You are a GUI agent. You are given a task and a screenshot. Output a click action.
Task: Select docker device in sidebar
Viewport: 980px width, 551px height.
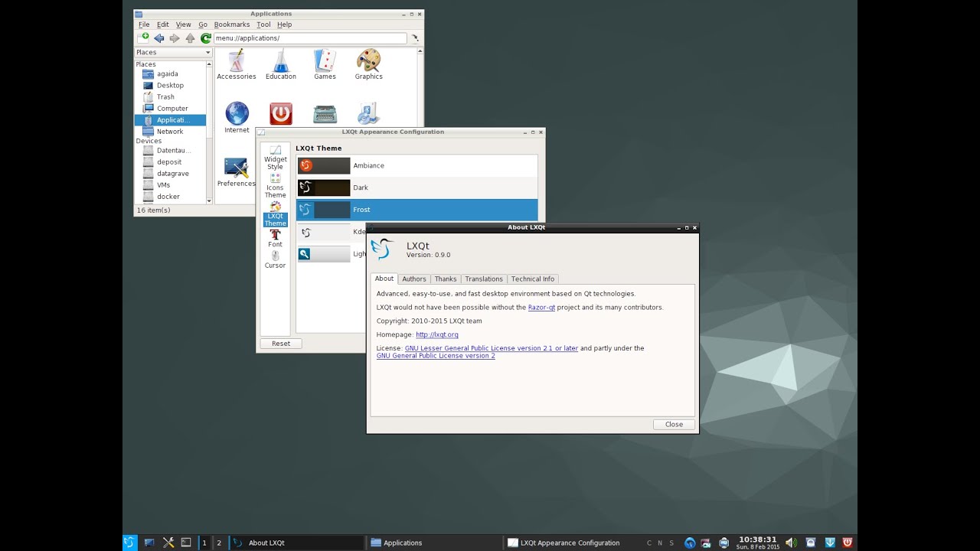click(x=170, y=197)
